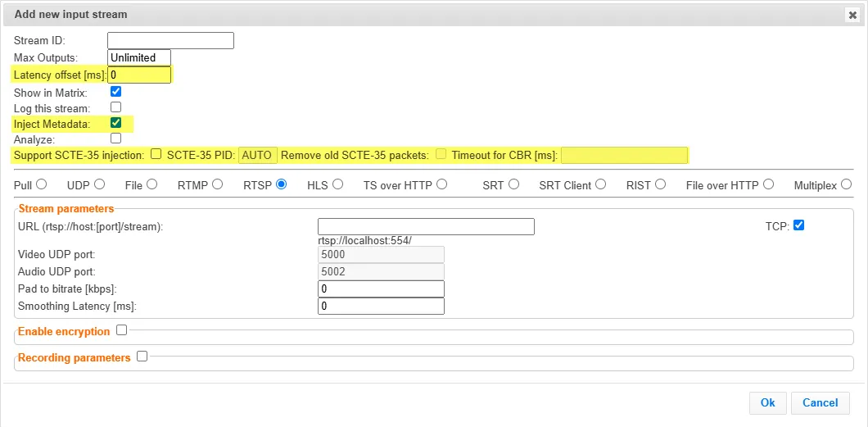Enable the Log this stream checkbox
The height and width of the screenshot is (427, 868).
[115, 107]
